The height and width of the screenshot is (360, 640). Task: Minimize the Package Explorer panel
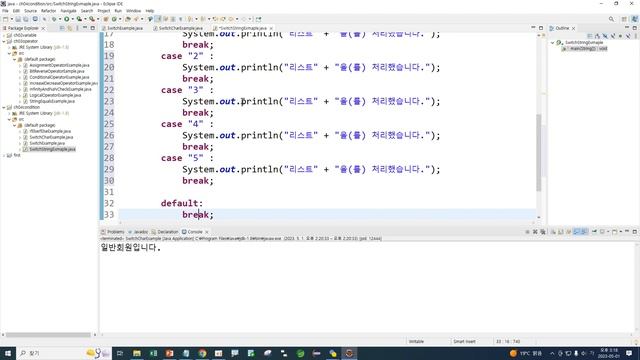pos(85,28)
